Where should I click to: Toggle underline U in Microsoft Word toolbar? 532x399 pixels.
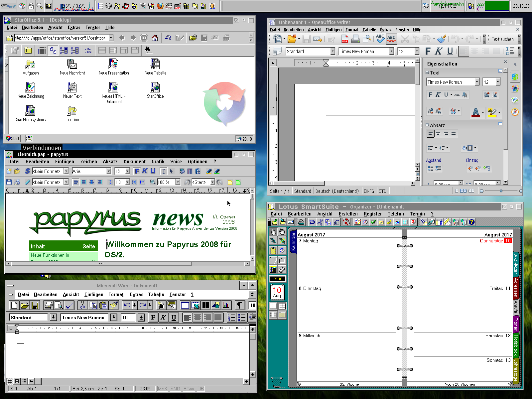tap(174, 318)
